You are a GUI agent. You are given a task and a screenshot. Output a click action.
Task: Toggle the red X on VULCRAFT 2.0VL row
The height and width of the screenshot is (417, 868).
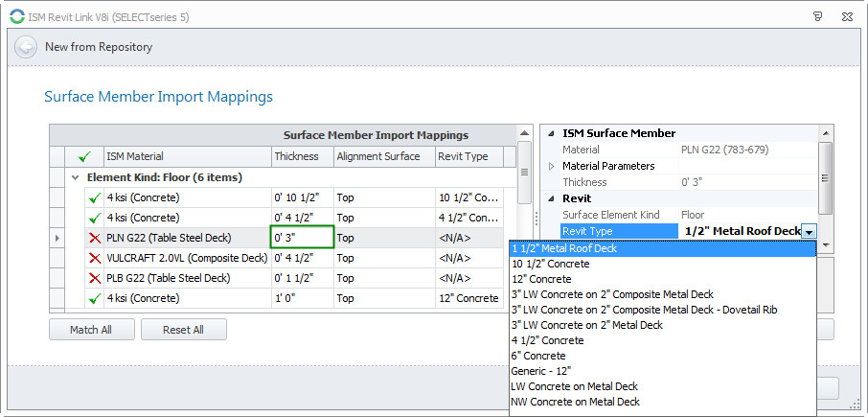(x=95, y=258)
